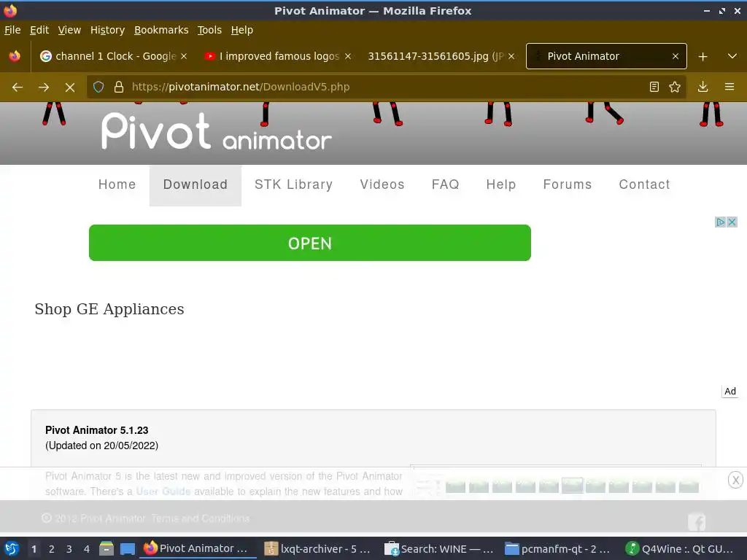
Task: Click the Ad label badge
Action: (x=729, y=392)
